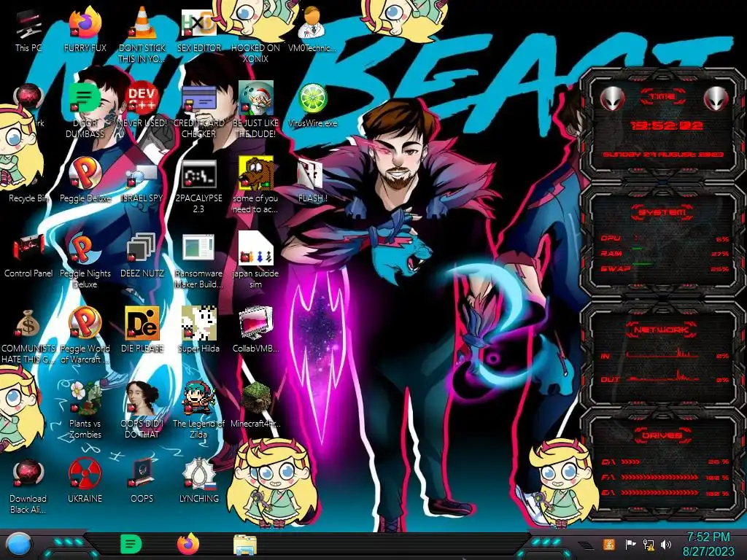Open the UKRAINE radiation symbol icon
The width and height of the screenshot is (747, 560).
point(85,481)
